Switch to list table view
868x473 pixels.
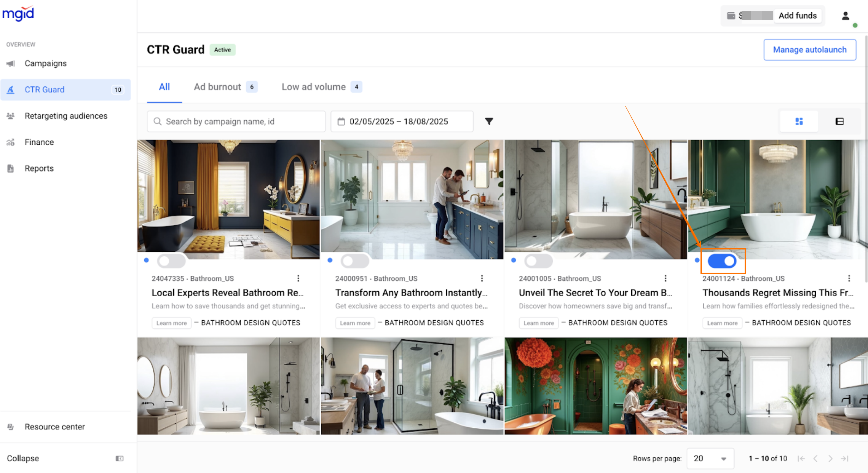tap(839, 121)
